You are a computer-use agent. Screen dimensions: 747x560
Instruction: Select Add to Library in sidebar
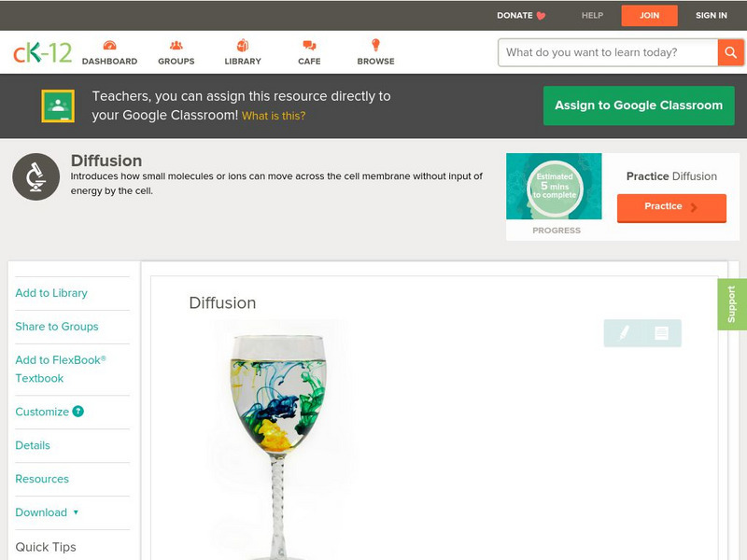pos(51,293)
